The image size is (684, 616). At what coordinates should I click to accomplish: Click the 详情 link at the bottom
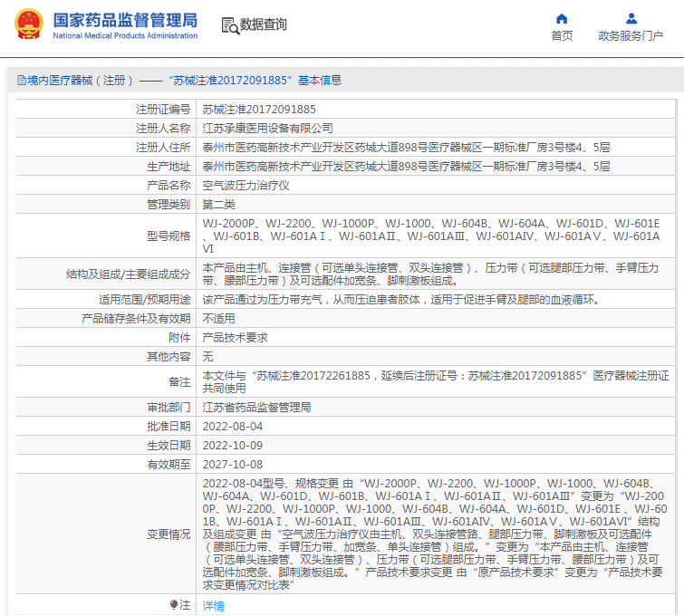(213, 605)
